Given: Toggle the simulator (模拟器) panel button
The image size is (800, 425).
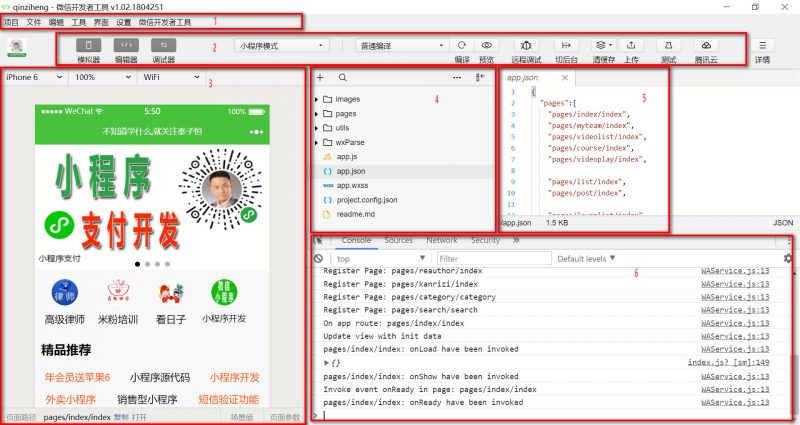Looking at the screenshot, I should [88, 45].
